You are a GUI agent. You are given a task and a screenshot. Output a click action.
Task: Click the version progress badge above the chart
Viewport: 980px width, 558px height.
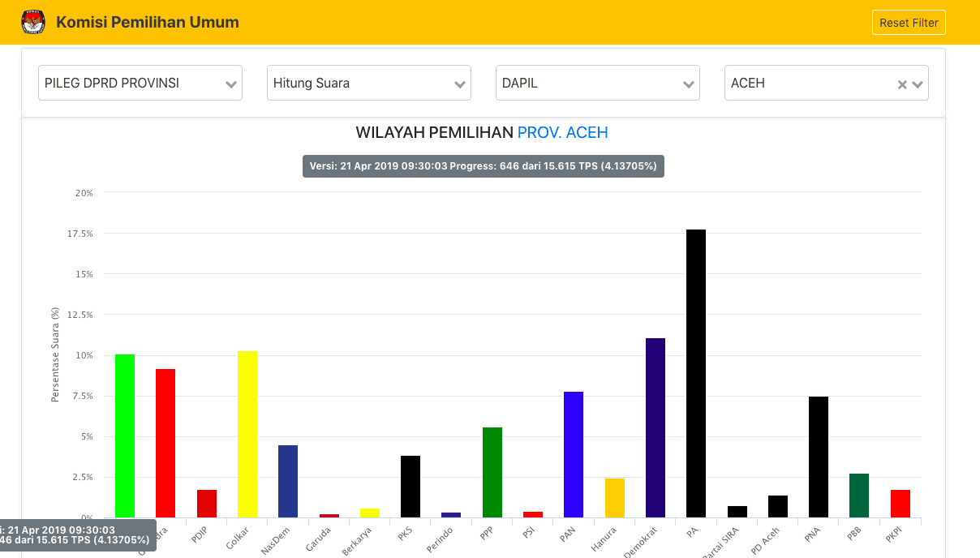pos(483,166)
